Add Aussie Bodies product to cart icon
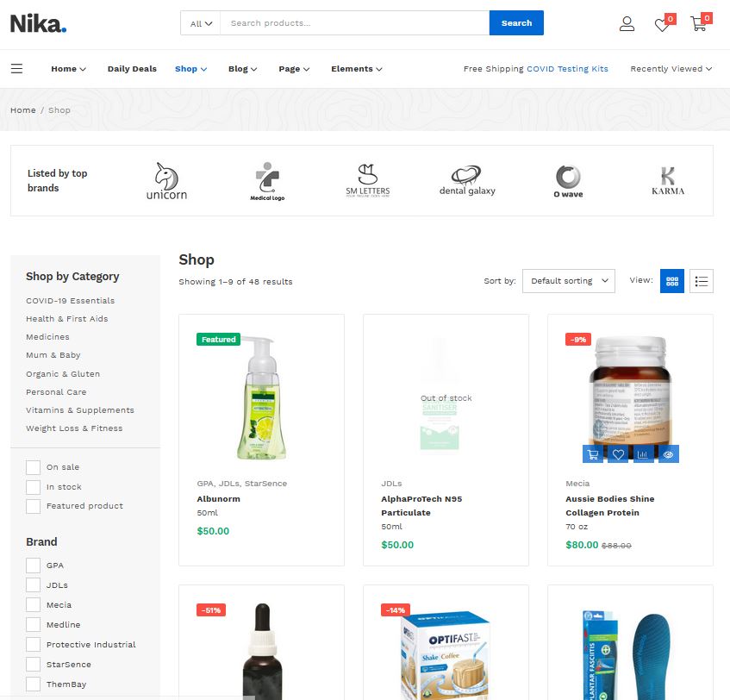Screen dimensions: 730x700 coord(593,454)
